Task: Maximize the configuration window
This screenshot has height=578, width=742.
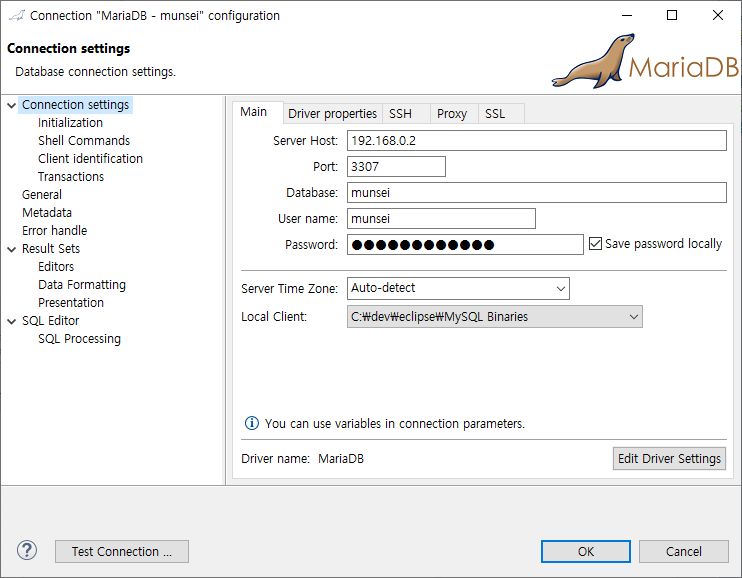Action: (672, 15)
